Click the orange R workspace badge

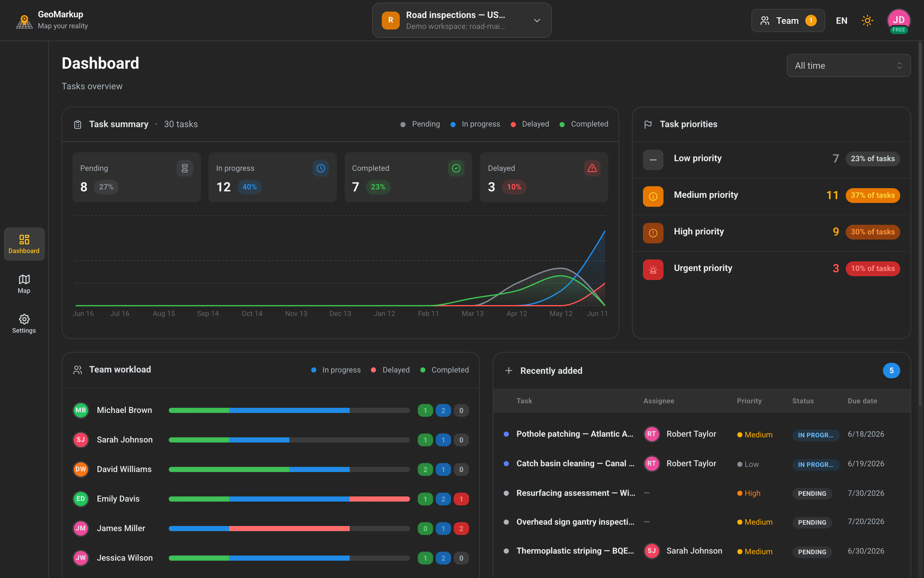(390, 20)
